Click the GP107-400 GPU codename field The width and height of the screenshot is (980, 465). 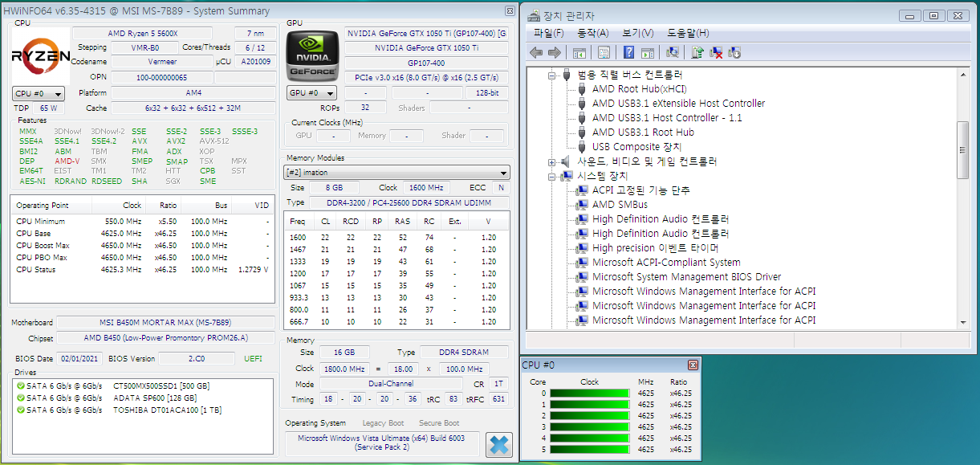[426, 63]
